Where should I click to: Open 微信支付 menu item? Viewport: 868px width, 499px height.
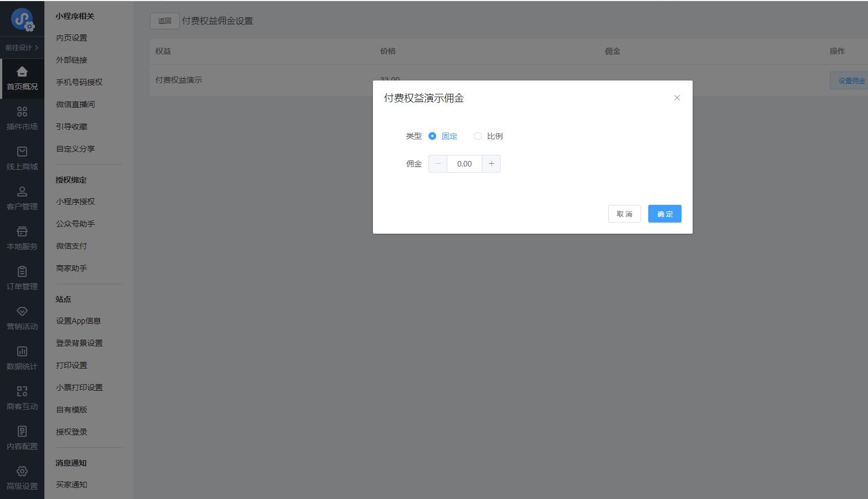pos(71,246)
